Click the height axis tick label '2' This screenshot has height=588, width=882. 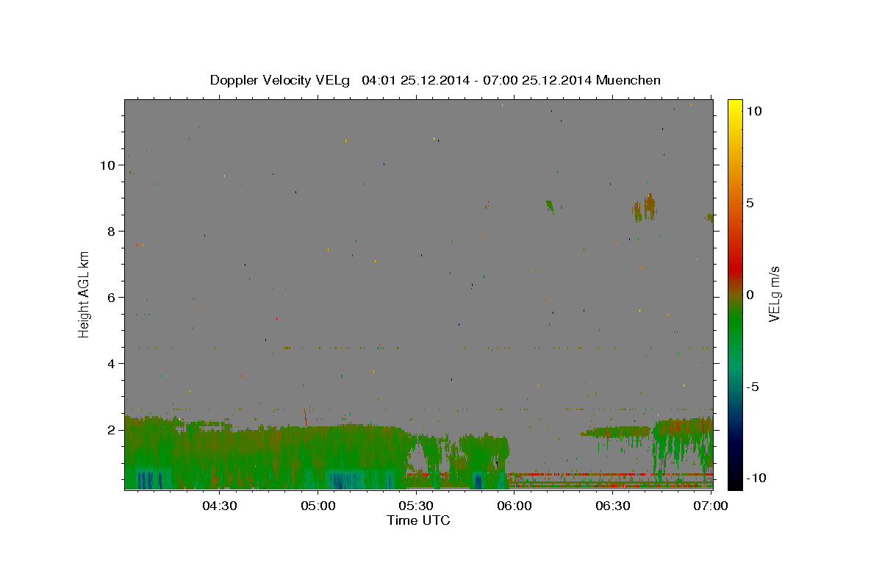coord(111,430)
